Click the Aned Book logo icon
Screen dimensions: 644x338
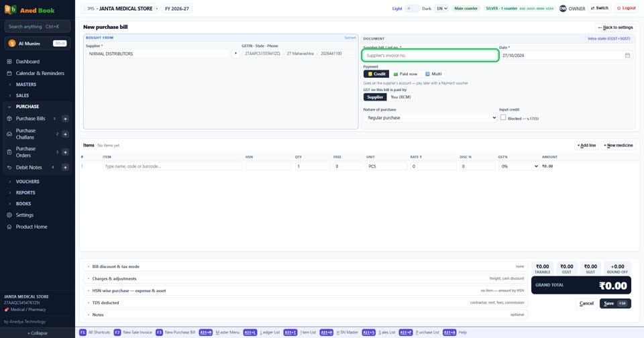pos(10,9)
